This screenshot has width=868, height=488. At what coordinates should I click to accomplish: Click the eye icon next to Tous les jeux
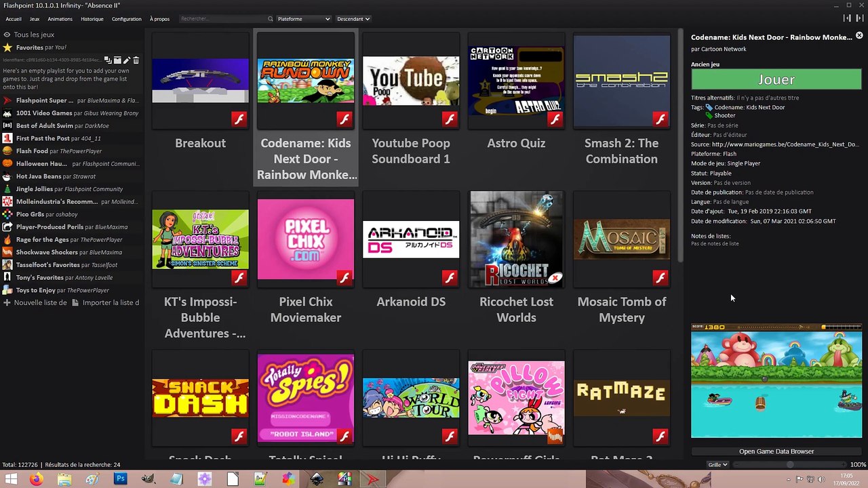[x=7, y=35]
